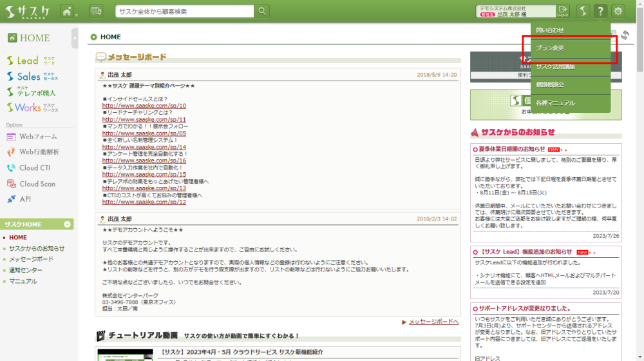The height and width of the screenshot is (361, 644).
Task: Select 各種マニュアル from the help menu
Action: coord(555,102)
